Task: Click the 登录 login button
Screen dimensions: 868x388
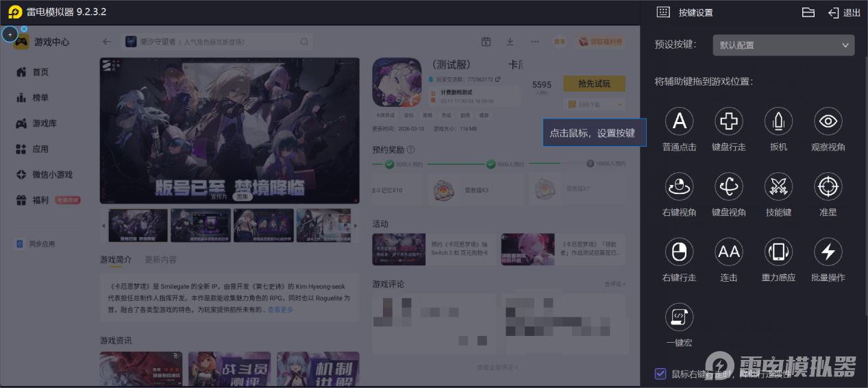Action: coord(560,42)
